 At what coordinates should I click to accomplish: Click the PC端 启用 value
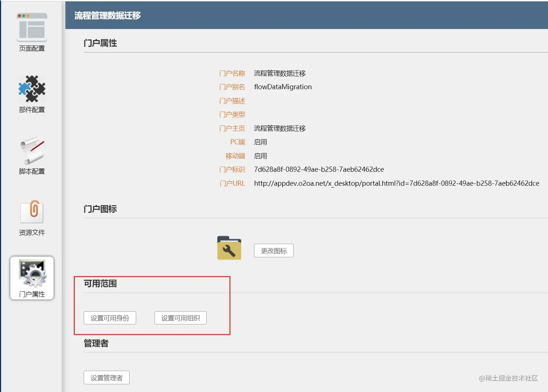pos(260,142)
